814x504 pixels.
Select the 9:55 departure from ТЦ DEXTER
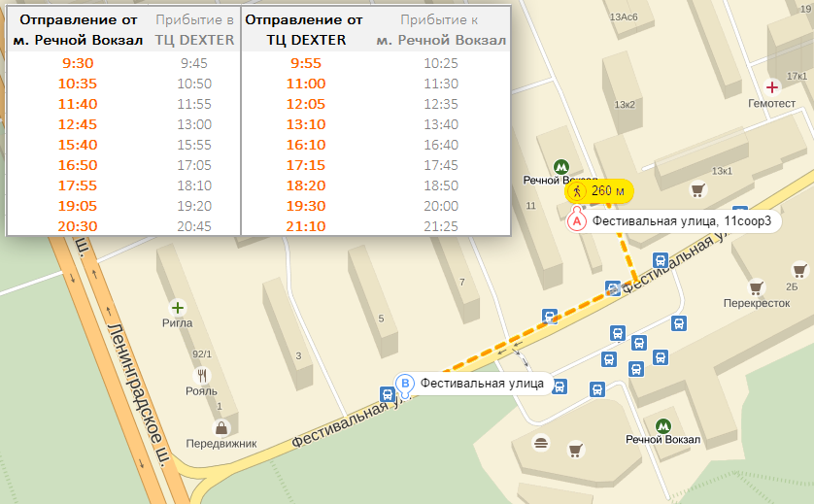[306, 63]
